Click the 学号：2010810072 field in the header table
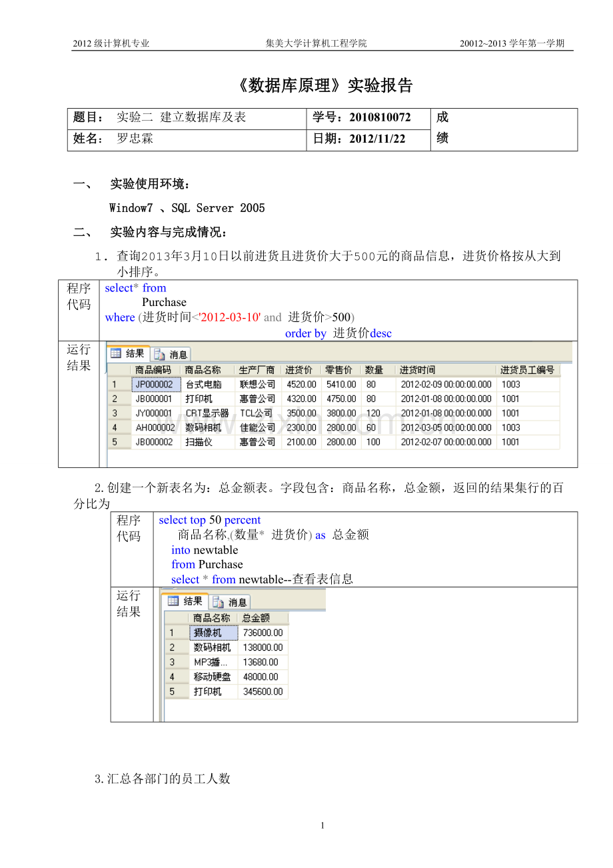Image resolution: width=613 pixels, height=868 pixels. click(x=369, y=118)
